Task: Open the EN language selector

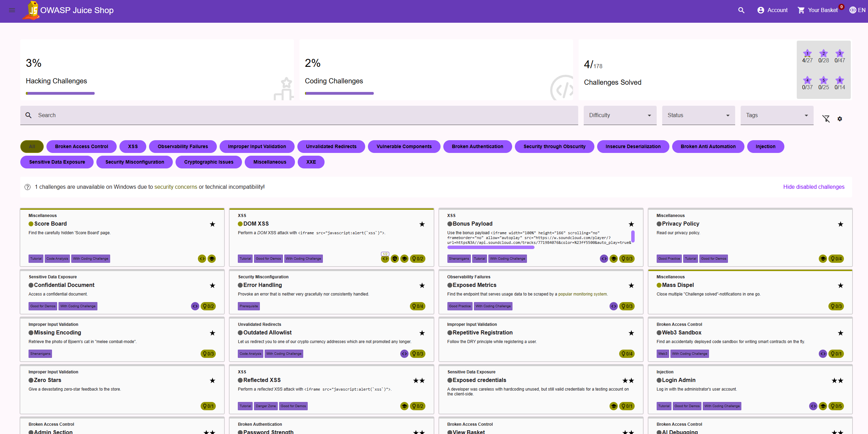Action: [x=857, y=10]
